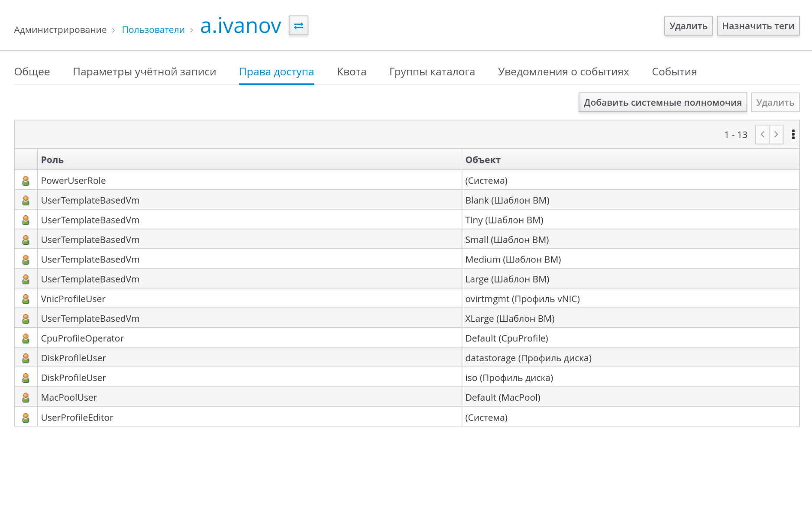Screen dimensions: 812x525
Task: Select the row with ovirtmgmt vNIC profile
Action: [522, 299]
